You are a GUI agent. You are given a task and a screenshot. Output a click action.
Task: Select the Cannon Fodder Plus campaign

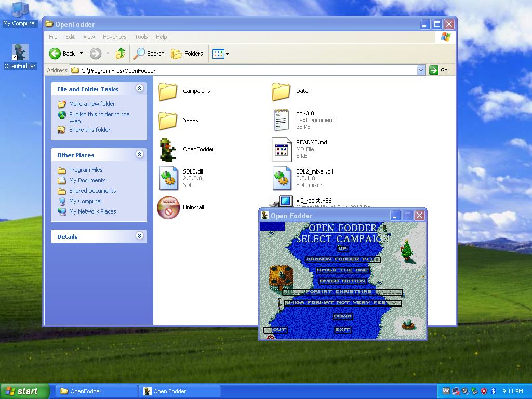point(342,259)
